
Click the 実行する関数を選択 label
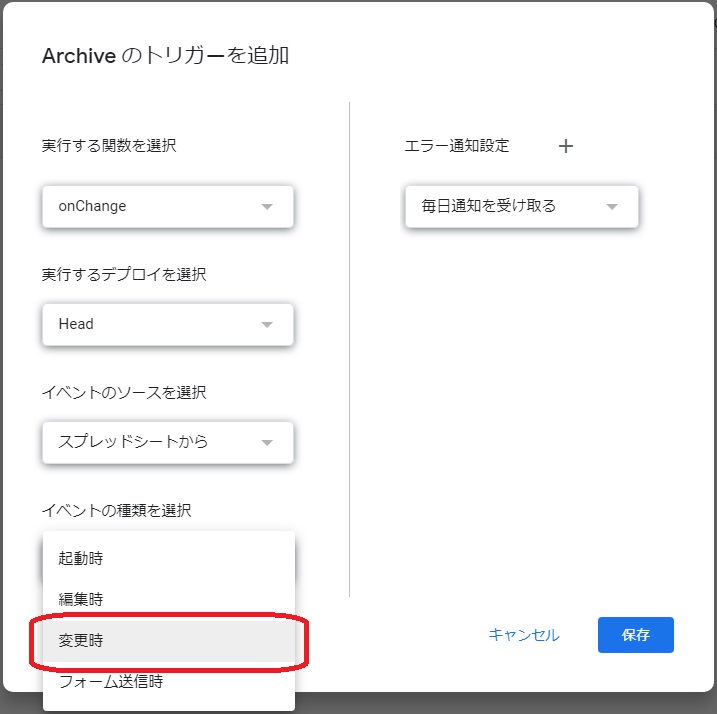[x=109, y=146]
